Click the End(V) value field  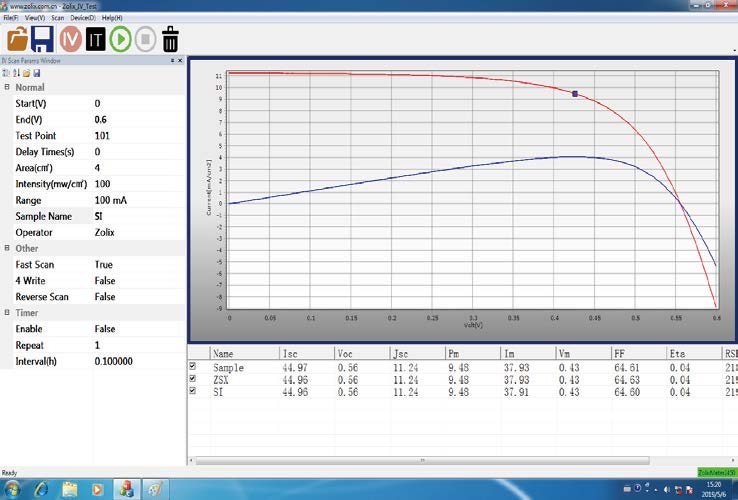pyautogui.click(x=135, y=120)
